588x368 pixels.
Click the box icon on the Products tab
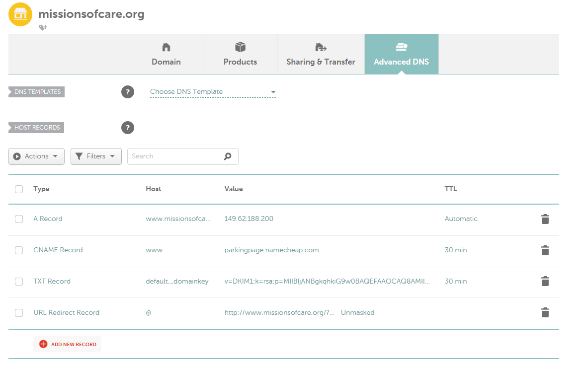pos(241,47)
